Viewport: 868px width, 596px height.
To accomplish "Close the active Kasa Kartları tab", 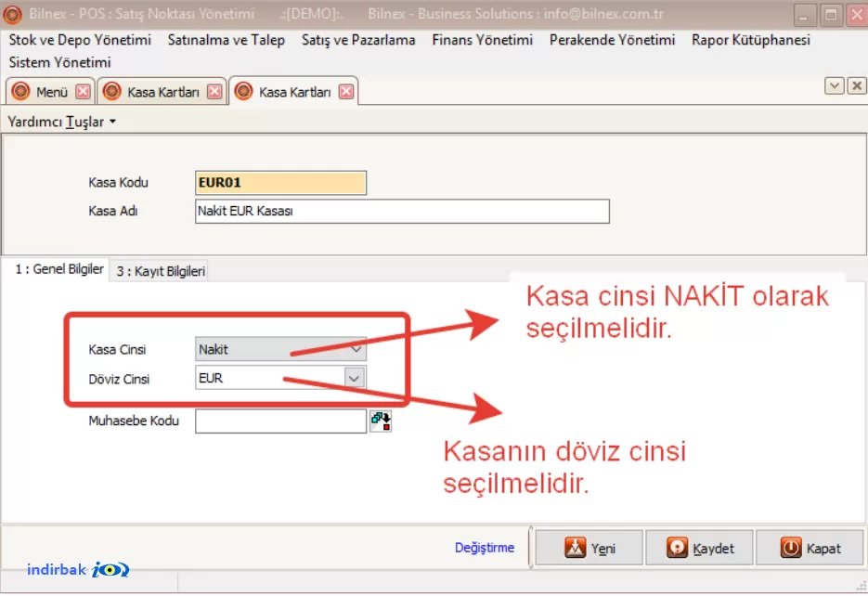I will point(346,91).
